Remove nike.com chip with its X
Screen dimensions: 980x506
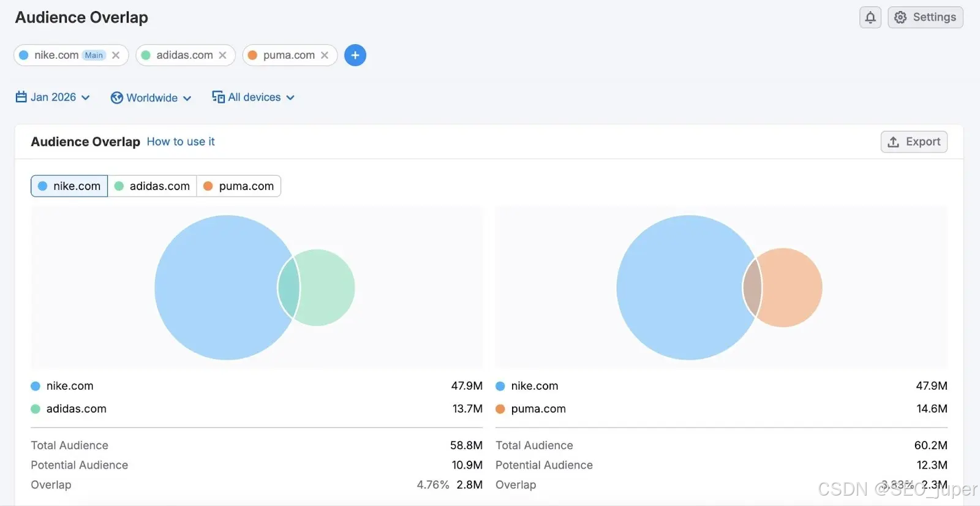116,55
